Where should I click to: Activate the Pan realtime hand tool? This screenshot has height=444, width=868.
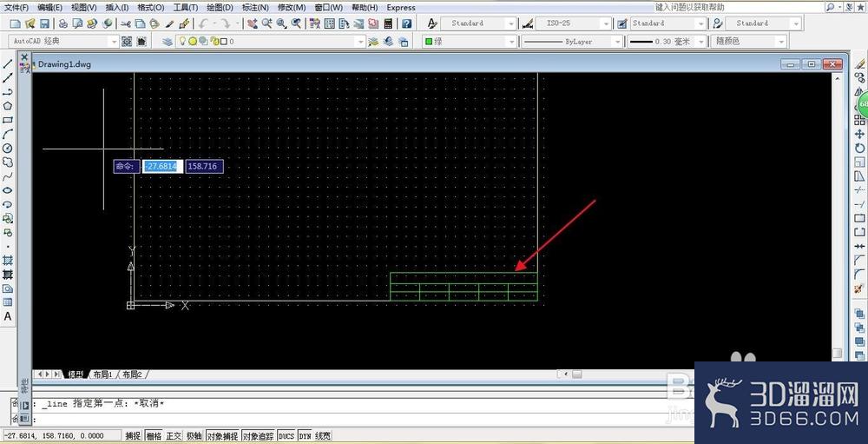click(253, 23)
